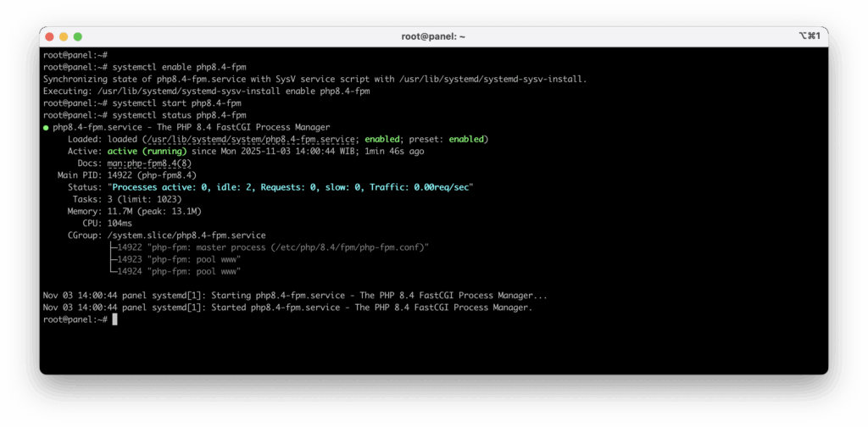Click the window title root@panel: ~
Image resolution: width=868 pixels, height=427 pixels.
coord(433,36)
